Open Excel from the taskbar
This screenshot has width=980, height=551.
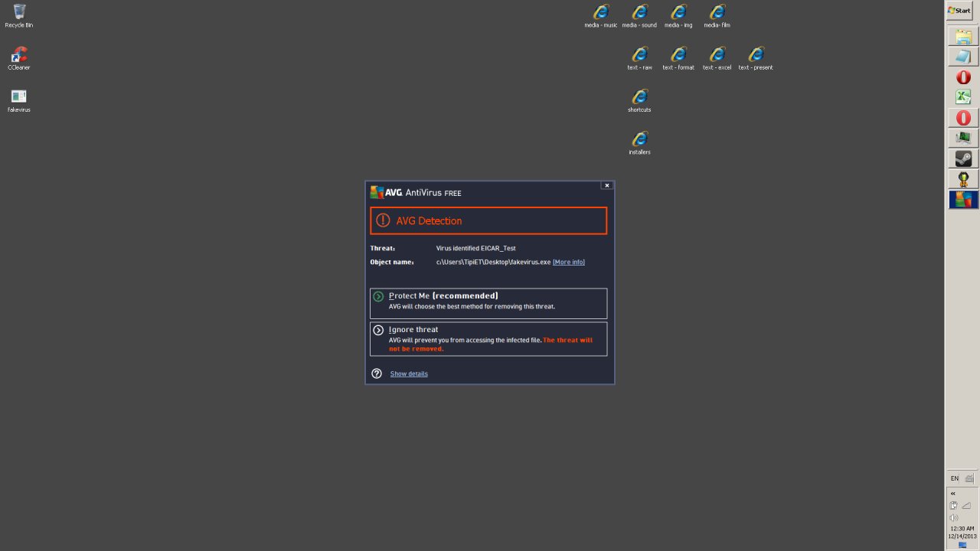coord(963,97)
